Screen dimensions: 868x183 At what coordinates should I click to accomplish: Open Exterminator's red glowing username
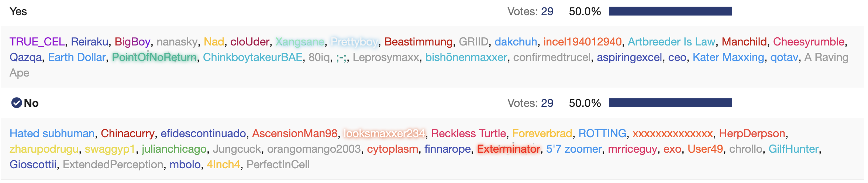pyautogui.click(x=509, y=149)
